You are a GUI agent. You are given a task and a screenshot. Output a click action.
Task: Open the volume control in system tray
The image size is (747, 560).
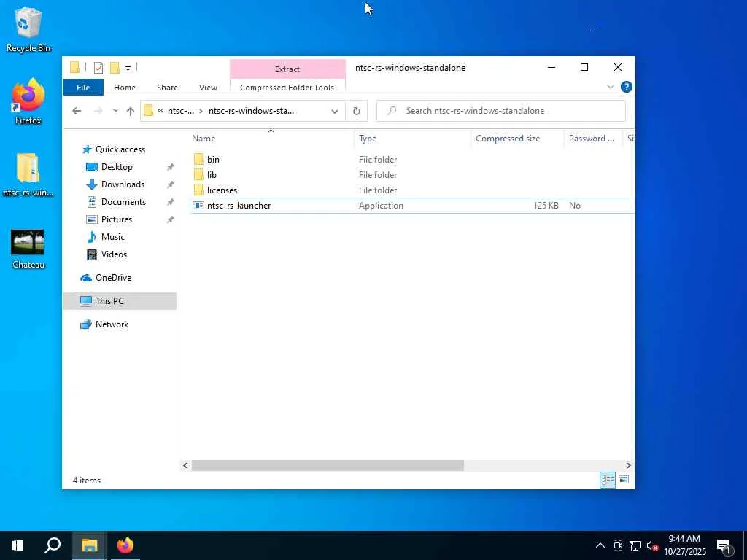[x=652, y=545]
